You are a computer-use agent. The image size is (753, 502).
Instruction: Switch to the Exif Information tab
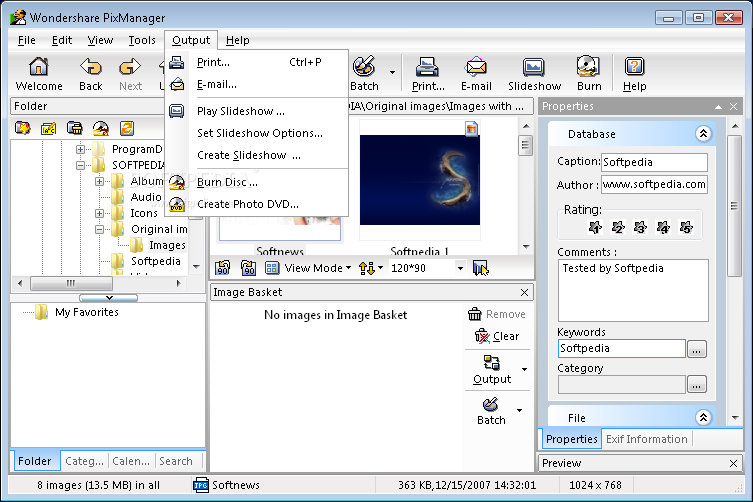click(x=646, y=439)
